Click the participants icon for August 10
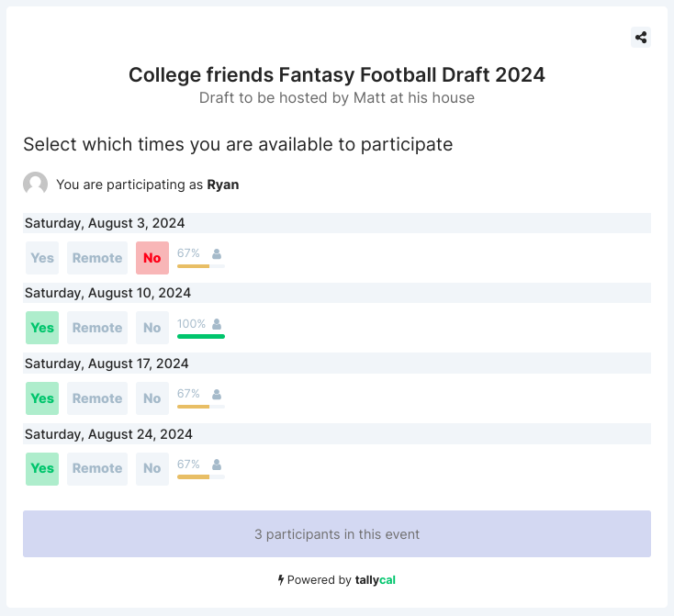The height and width of the screenshot is (616, 674). (x=217, y=323)
